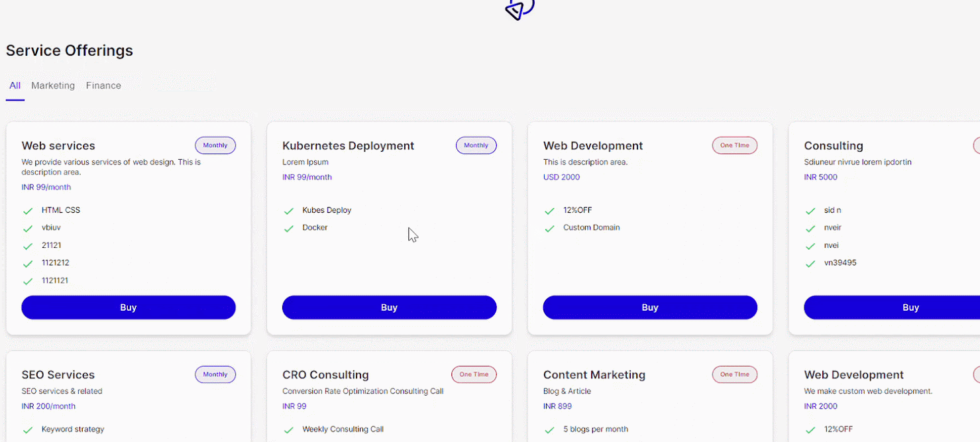Click the logo icon at the top
This screenshot has height=442, width=980.
(x=519, y=9)
